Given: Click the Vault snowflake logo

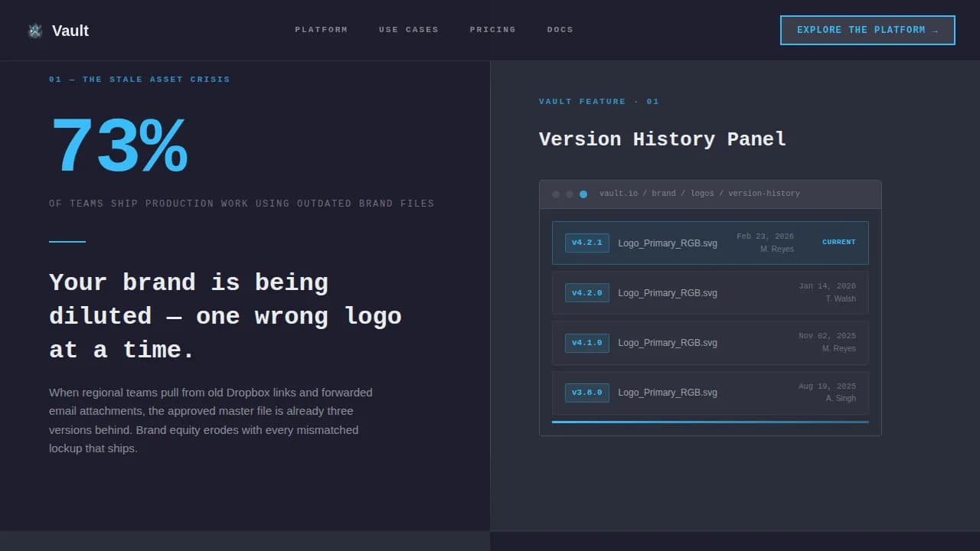Looking at the screenshot, I should [35, 30].
